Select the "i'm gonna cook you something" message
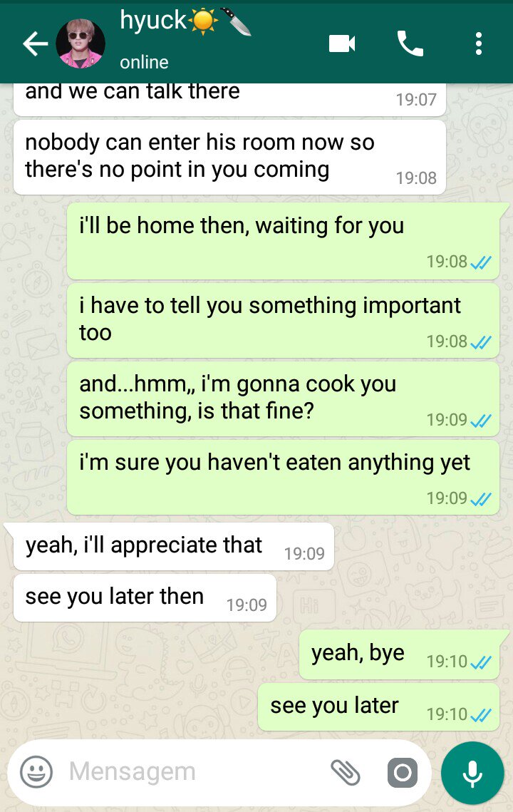This screenshot has height=812, width=513. click(x=283, y=399)
